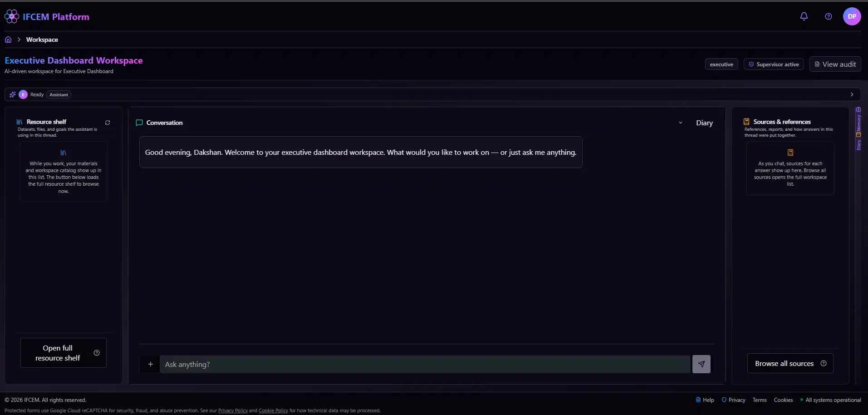
Task: Click All systems operational status
Action: (x=830, y=400)
